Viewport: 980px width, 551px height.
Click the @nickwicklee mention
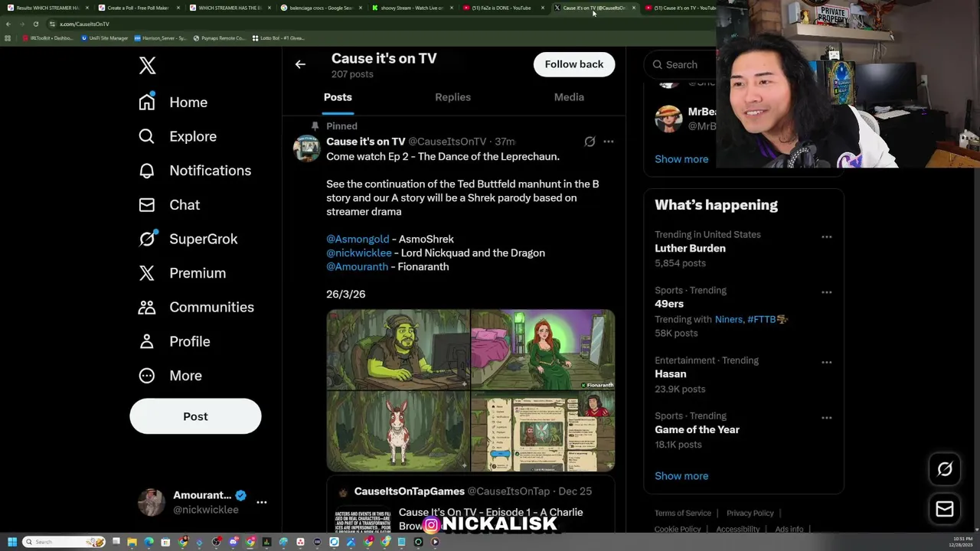point(359,253)
